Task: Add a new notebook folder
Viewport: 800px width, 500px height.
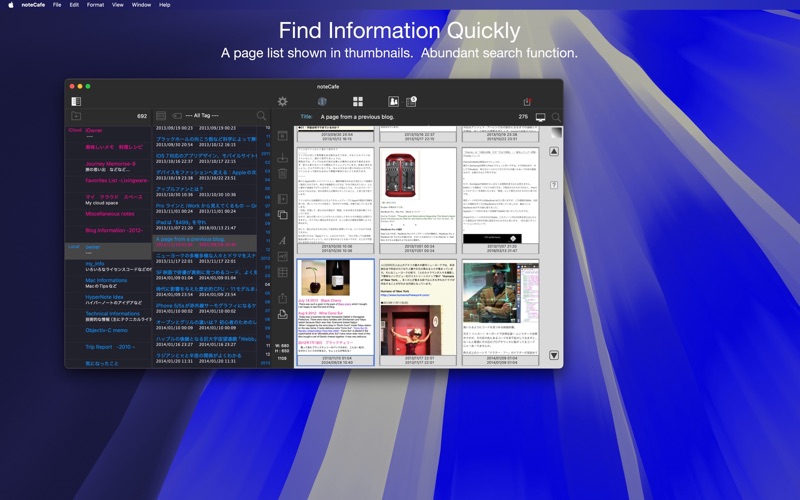Action: tap(76, 116)
